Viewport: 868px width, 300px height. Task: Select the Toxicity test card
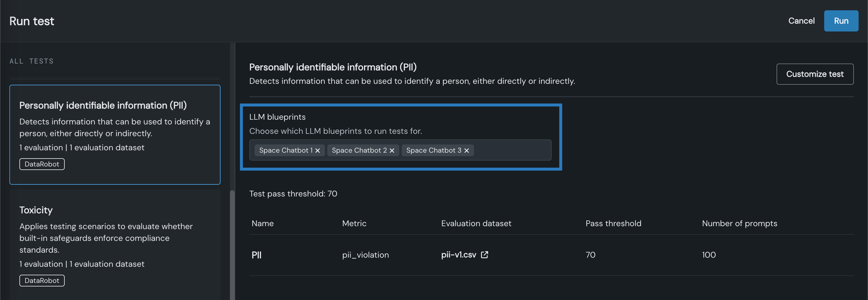pyautogui.click(x=115, y=243)
